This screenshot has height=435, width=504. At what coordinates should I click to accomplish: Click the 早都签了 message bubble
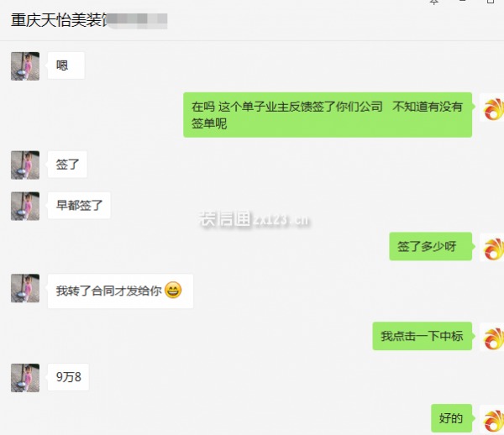(79, 206)
